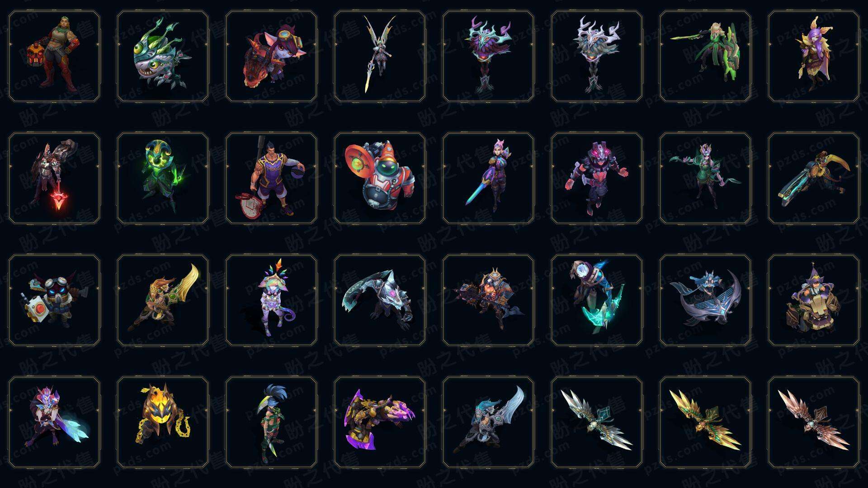Pick the goggled character with red button
Image resolution: width=868 pixels, height=488 pixels.
pyautogui.click(x=54, y=300)
